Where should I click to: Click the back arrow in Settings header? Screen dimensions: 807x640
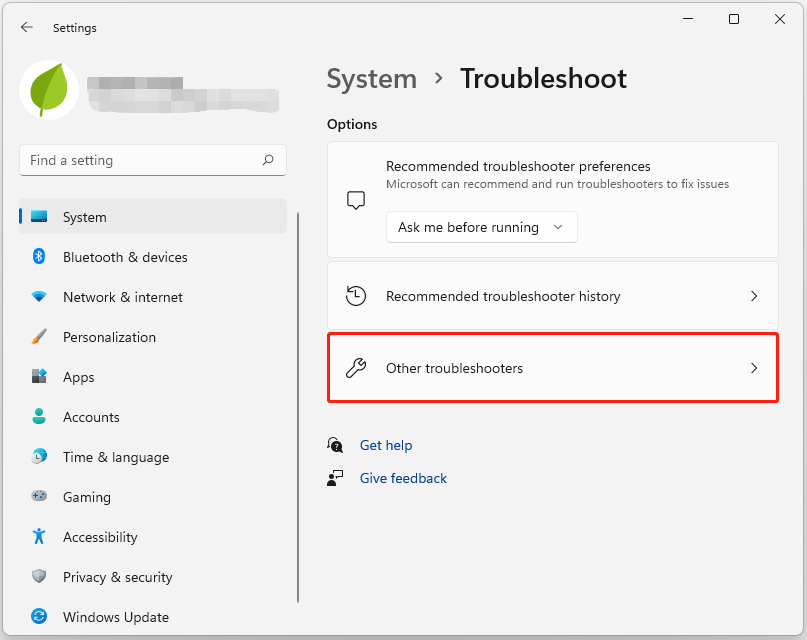point(27,27)
